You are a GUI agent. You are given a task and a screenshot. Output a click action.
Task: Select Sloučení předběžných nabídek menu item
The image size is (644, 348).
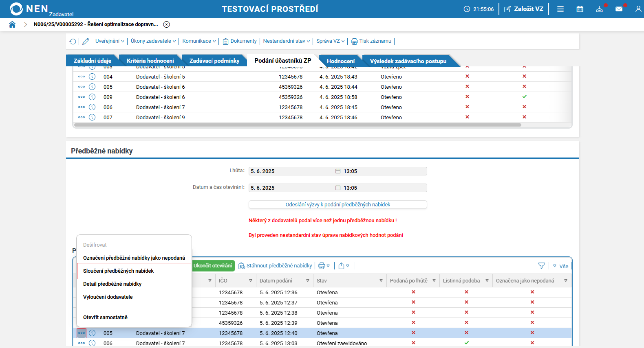point(119,271)
